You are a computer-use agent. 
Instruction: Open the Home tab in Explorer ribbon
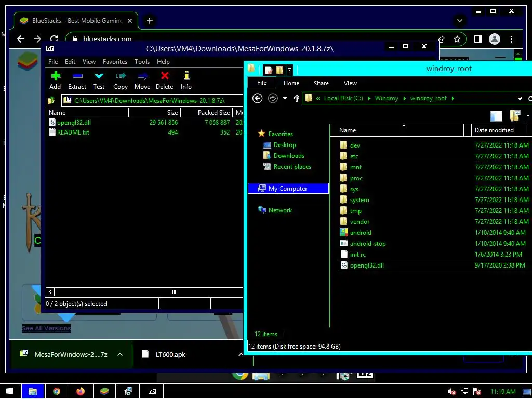[291, 83]
